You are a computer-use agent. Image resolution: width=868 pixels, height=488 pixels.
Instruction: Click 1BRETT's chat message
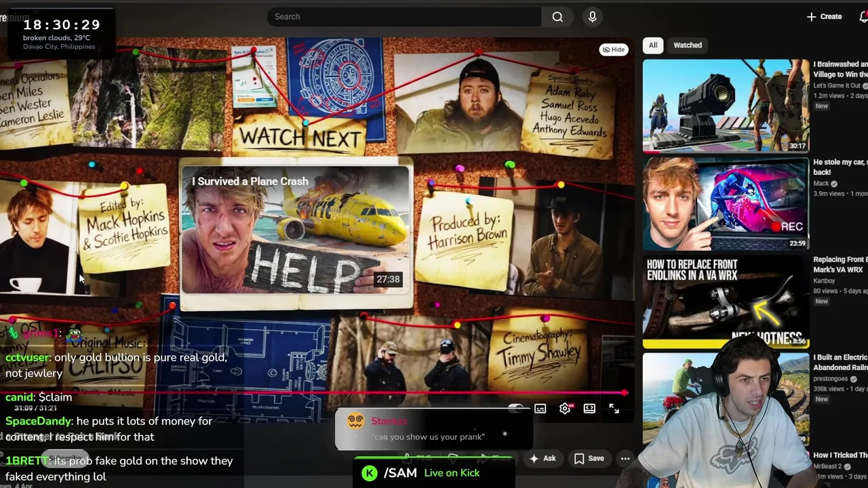pos(119,469)
